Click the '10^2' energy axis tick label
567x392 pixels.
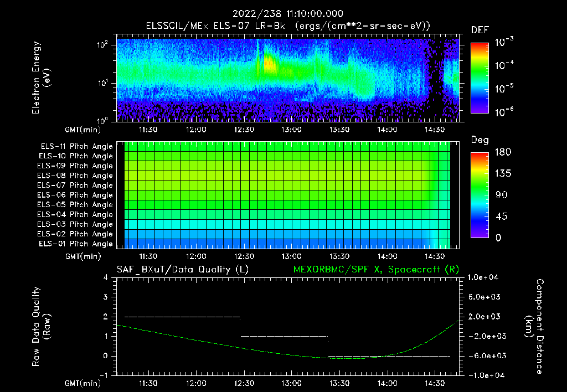pos(102,45)
